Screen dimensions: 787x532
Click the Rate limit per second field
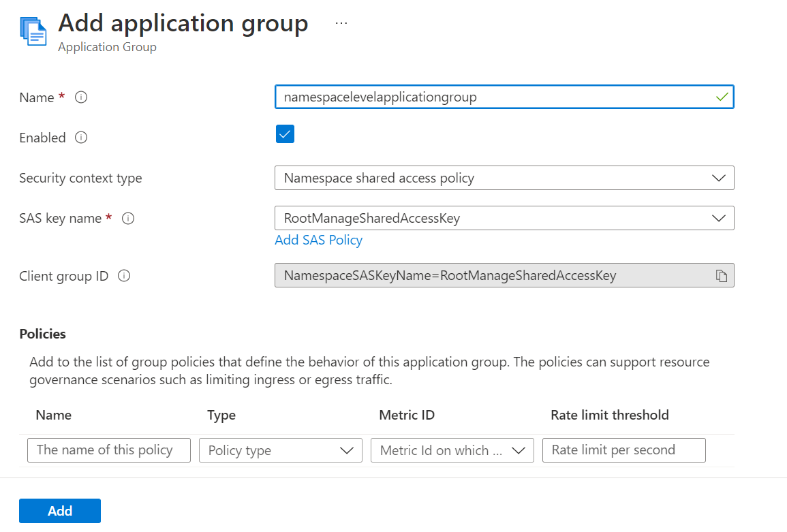click(x=623, y=450)
